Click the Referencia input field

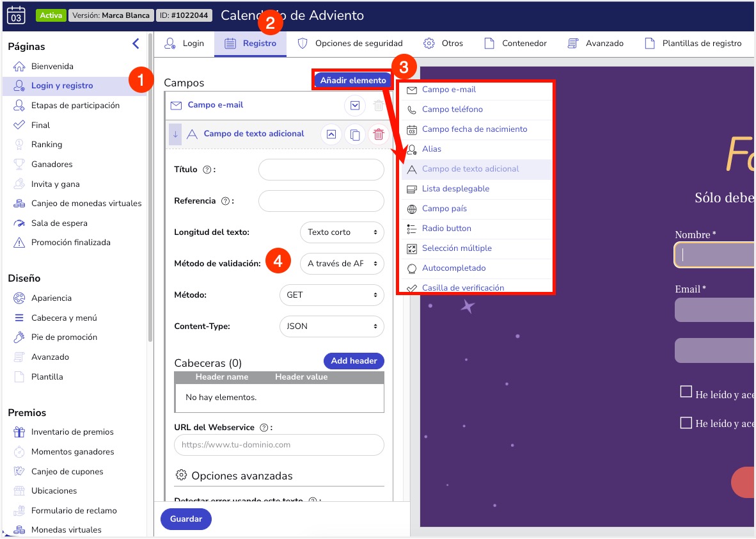(x=321, y=201)
